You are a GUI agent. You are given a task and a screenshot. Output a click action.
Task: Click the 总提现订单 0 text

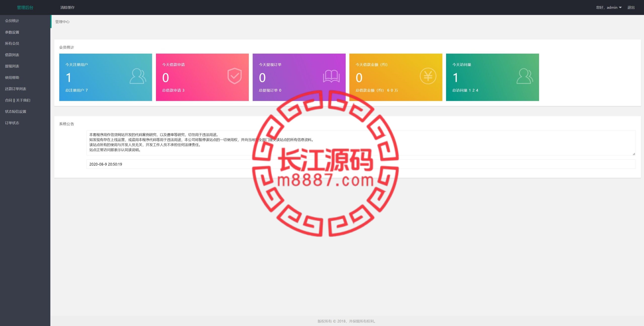(x=270, y=90)
